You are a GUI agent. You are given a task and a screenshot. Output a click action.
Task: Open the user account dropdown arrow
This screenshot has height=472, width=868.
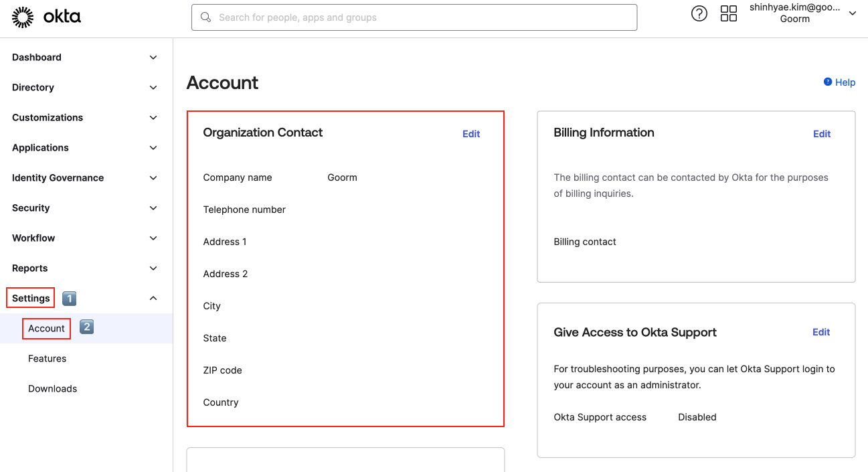[852, 13]
